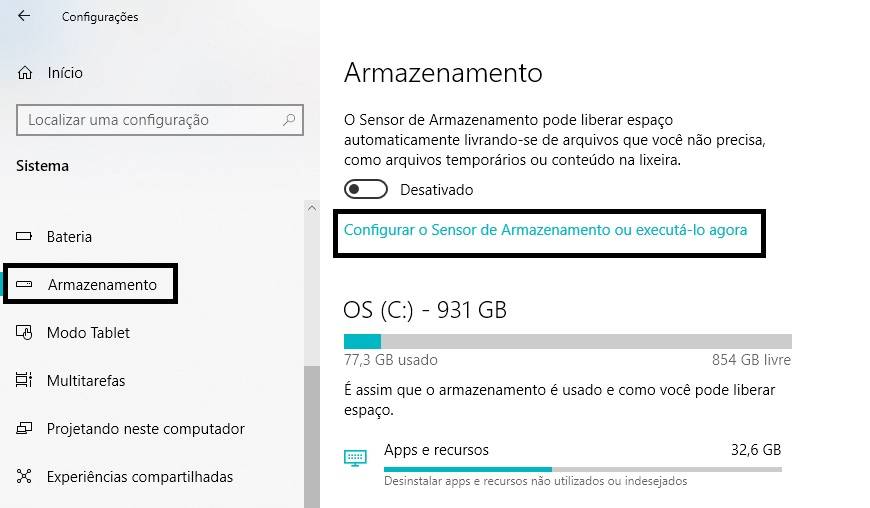
Task: Click the search magnifier icon
Action: click(289, 120)
